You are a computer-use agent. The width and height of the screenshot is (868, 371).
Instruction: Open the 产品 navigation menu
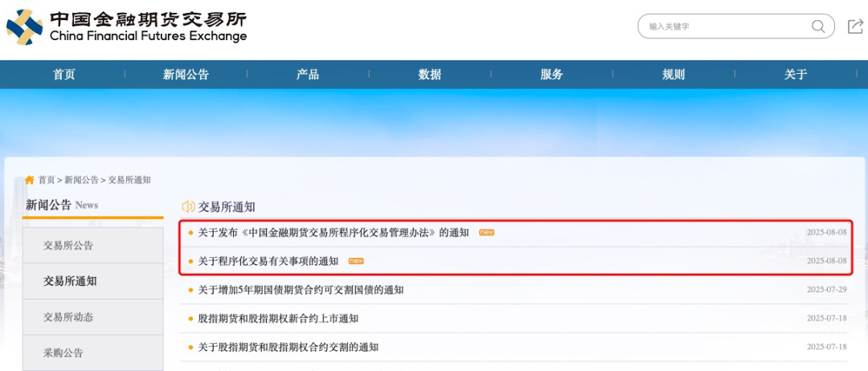coord(308,74)
